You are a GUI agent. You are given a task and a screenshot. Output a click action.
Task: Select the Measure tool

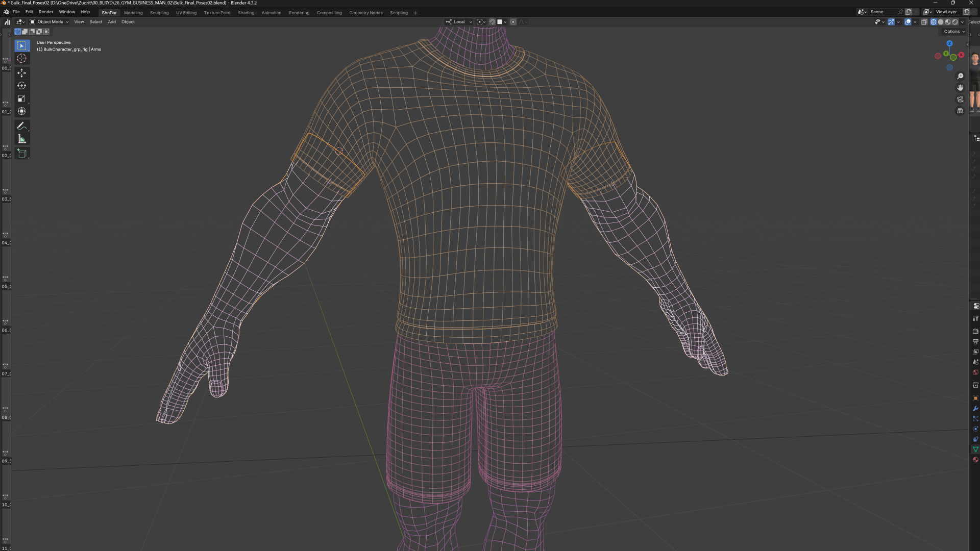pos(21,139)
